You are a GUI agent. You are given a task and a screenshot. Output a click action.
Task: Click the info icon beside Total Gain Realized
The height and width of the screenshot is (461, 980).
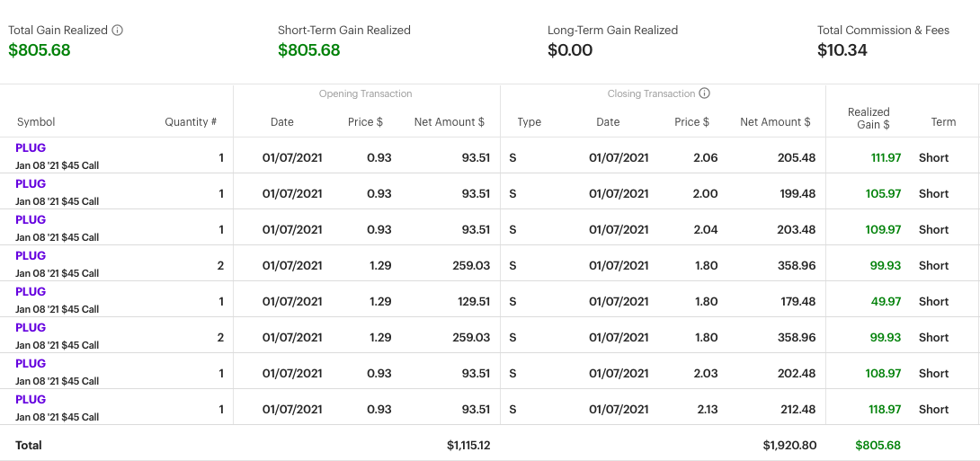[117, 31]
